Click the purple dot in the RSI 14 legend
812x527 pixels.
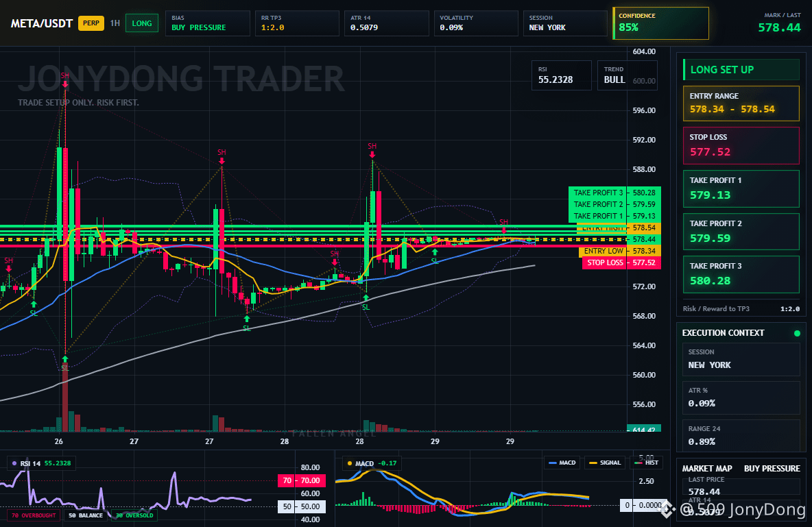[14, 463]
